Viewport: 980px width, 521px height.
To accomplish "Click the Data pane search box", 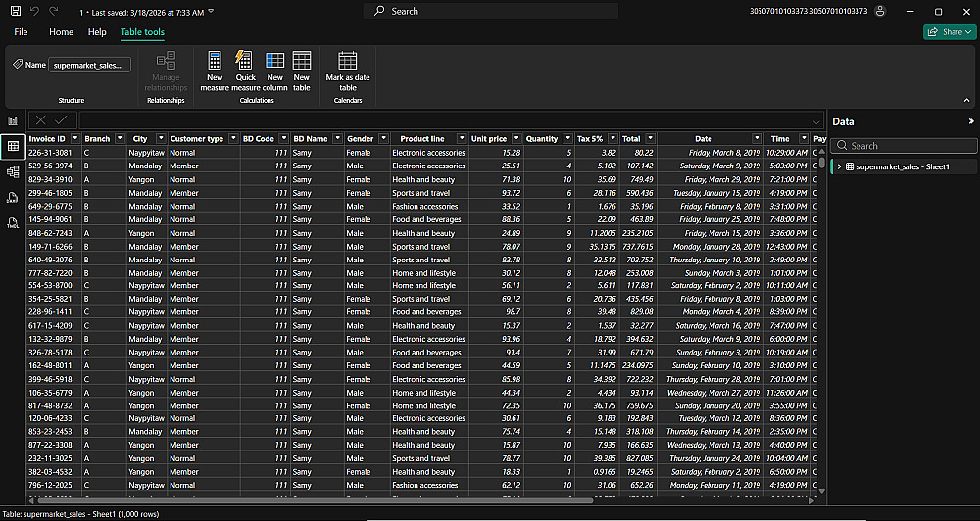I will 904,146.
